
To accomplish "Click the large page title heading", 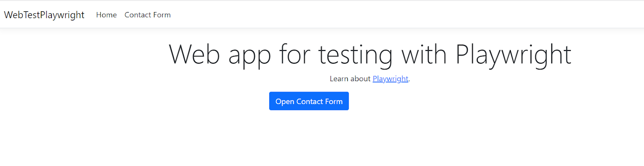I will pyautogui.click(x=369, y=54).
